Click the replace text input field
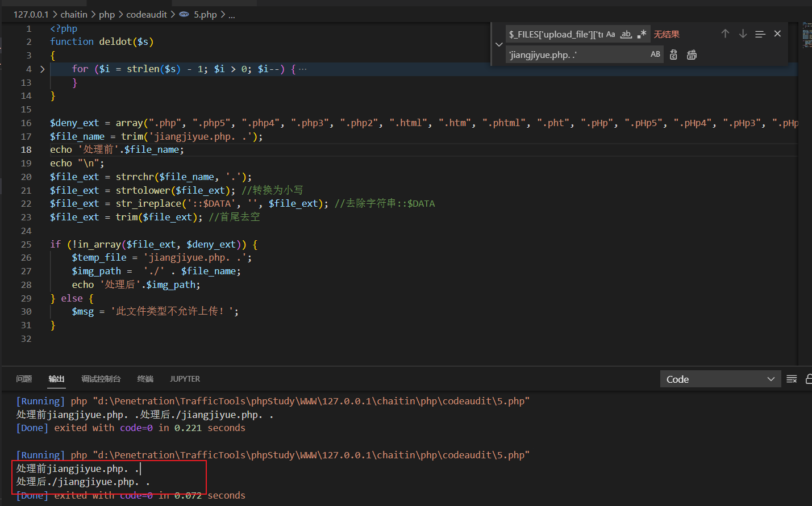The image size is (812, 506). pos(575,55)
